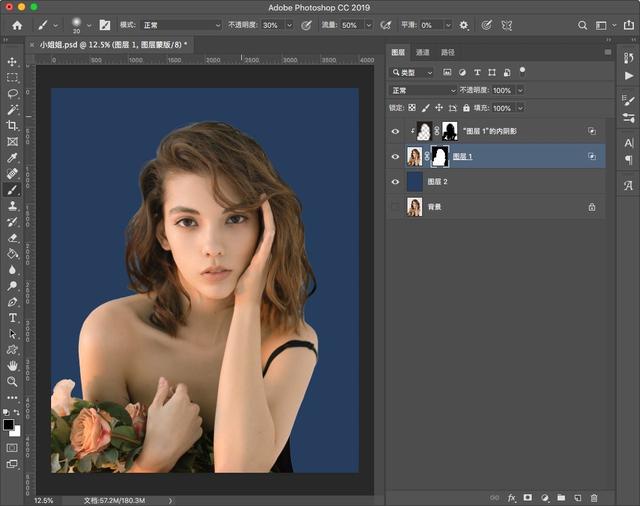The image size is (640, 506).
Task: Select the Brush tool in toolbar
Action: (x=12, y=190)
